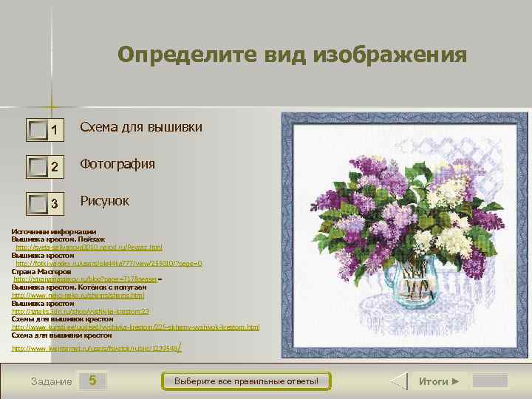Image resolution: width=532 pixels, height=399 pixels.
Task: Click the lilac bouquet embroidery image
Action: (x=404, y=236)
